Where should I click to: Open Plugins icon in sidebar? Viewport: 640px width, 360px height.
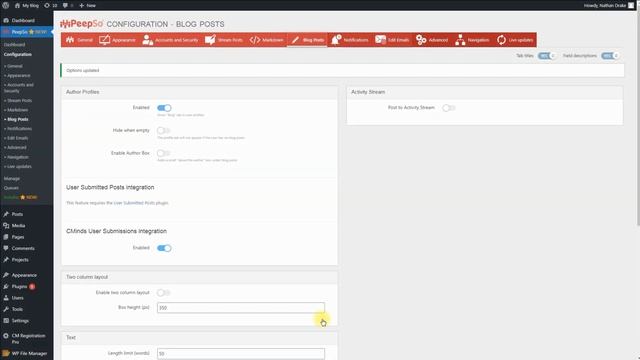point(6,287)
